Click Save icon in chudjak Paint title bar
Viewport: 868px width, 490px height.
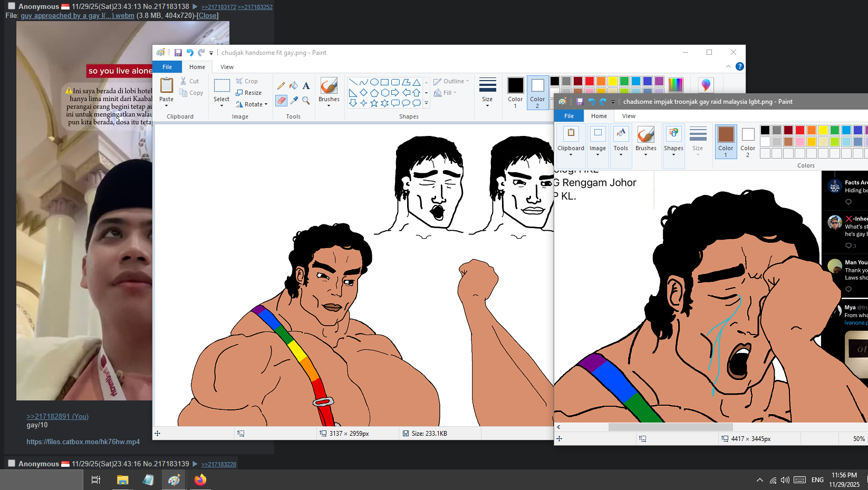pos(178,53)
